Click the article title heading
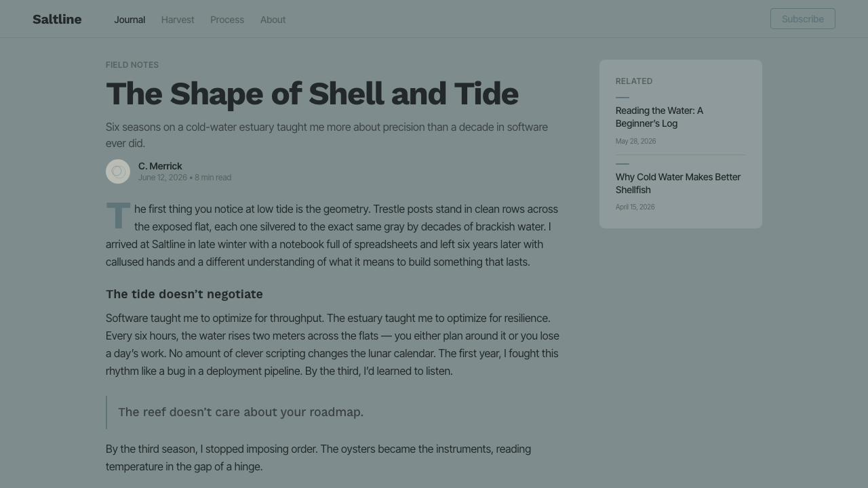Screen dimensions: 868x488 pyautogui.click(x=312, y=94)
